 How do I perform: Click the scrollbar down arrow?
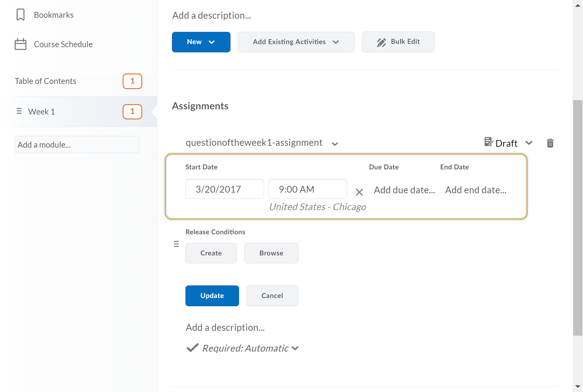pyautogui.click(x=578, y=387)
